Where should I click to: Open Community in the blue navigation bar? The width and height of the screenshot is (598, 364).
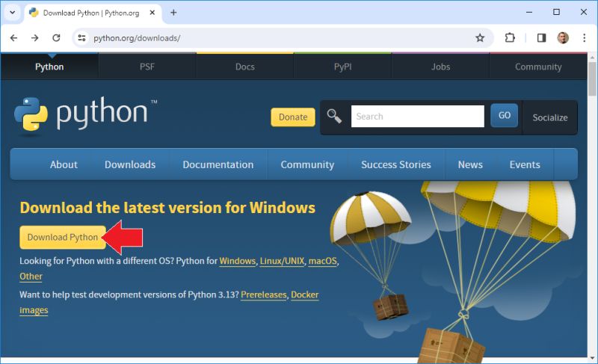[x=307, y=164]
